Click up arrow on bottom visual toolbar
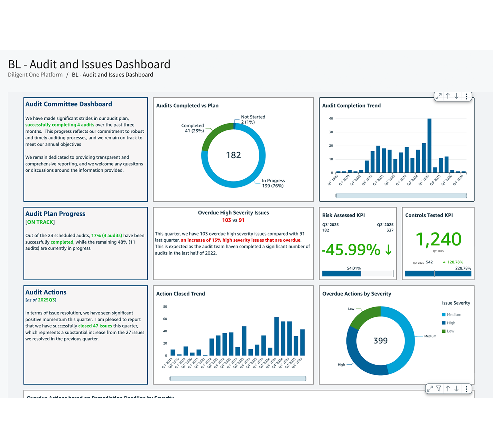The image size is (493, 448). [x=448, y=389]
